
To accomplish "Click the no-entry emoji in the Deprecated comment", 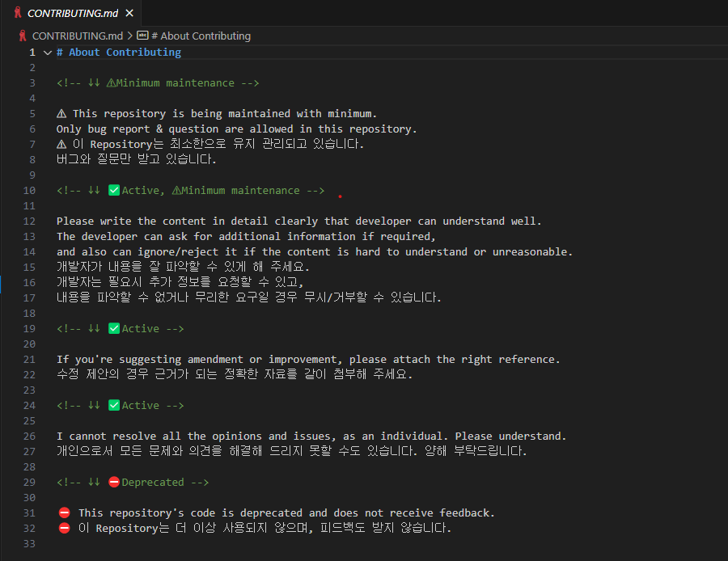I will (114, 483).
